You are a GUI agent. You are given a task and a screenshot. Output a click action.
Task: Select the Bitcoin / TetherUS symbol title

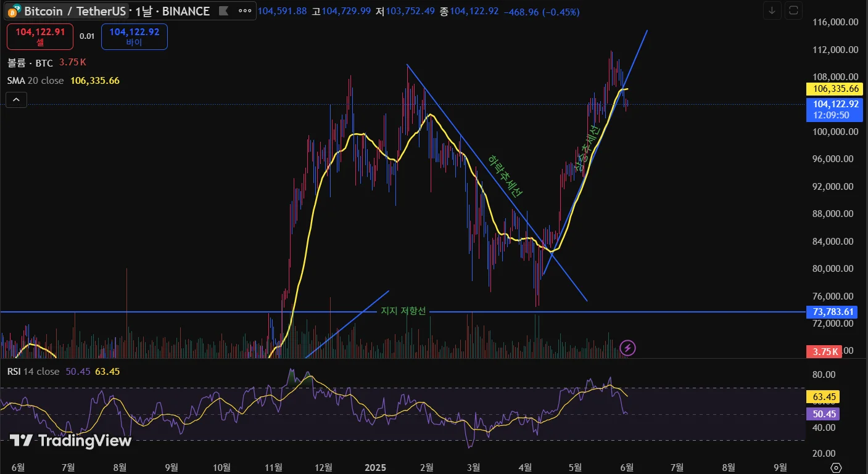click(75, 11)
